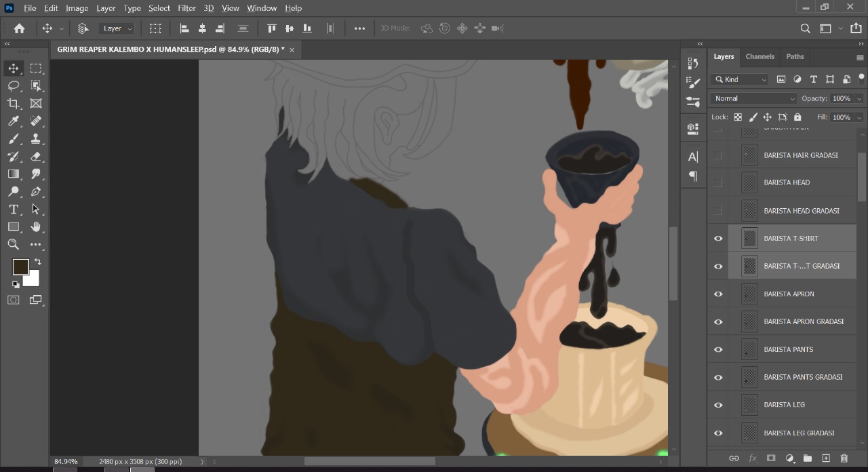Click the background color swatch
The width and height of the screenshot is (868, 472).
[32, 279]
